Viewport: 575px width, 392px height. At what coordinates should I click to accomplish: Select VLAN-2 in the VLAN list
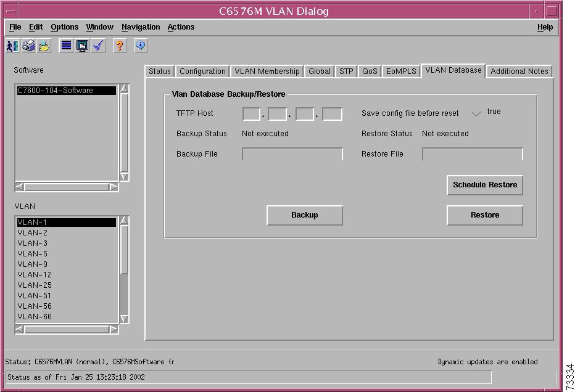click(x=67, y=233)
